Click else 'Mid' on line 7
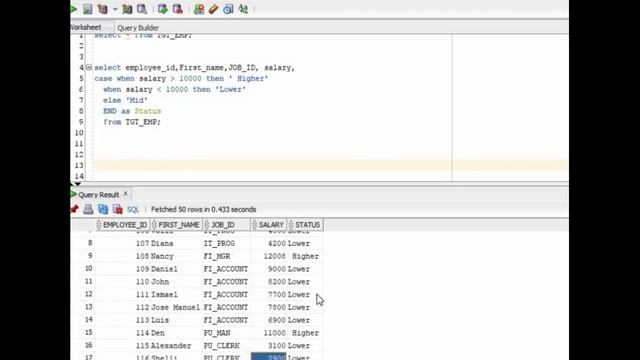 125,100
